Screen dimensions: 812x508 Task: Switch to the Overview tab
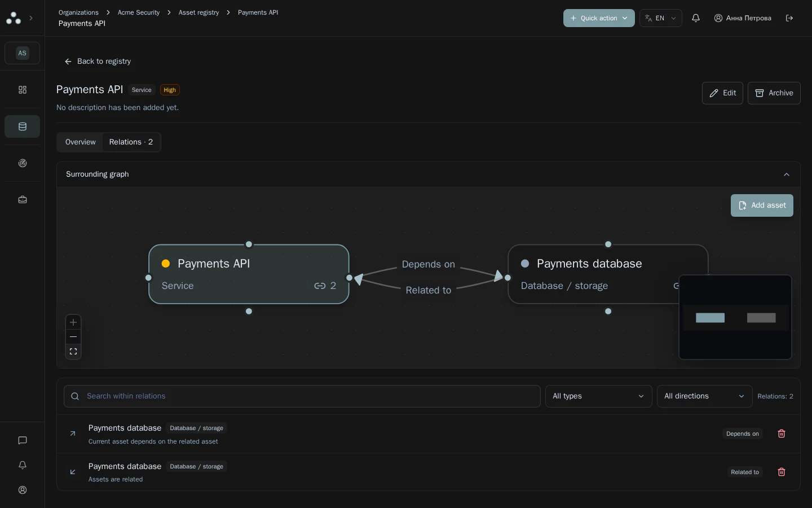point(81,142)
